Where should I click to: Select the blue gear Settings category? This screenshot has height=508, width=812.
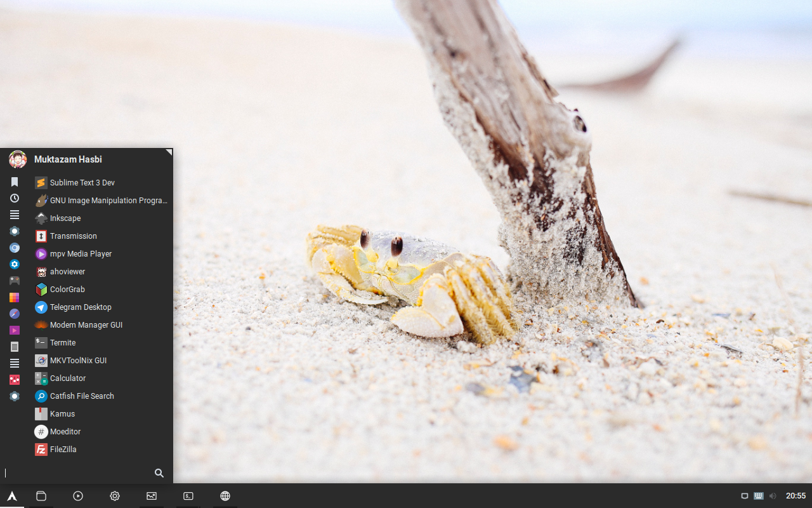[14, 264]
